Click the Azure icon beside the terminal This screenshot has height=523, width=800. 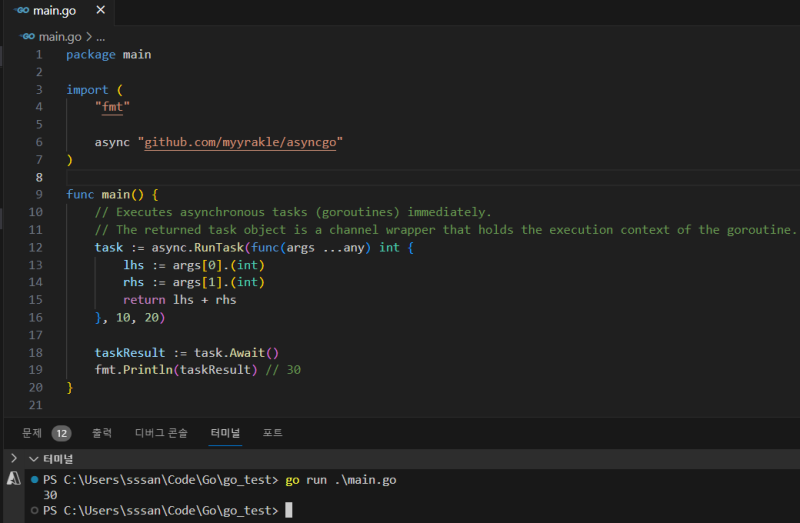click(13, 479)
